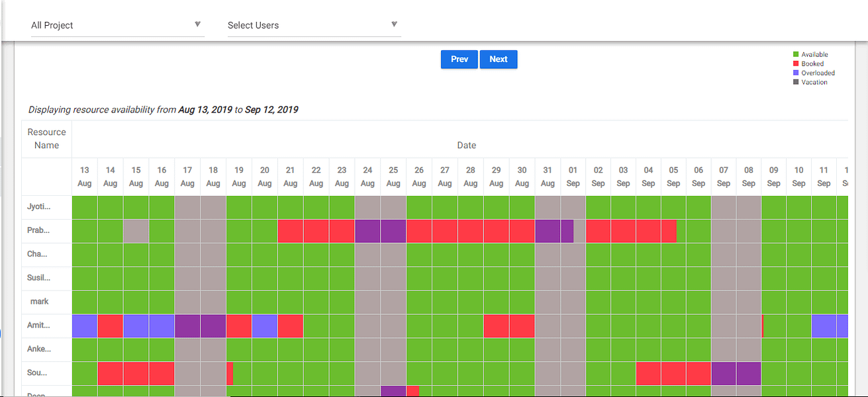Image resolution: width=868 pixels, height=397 pixels.
Task: Click Amit's overloaded cell on 13 Aug
Action: point(85,326)
